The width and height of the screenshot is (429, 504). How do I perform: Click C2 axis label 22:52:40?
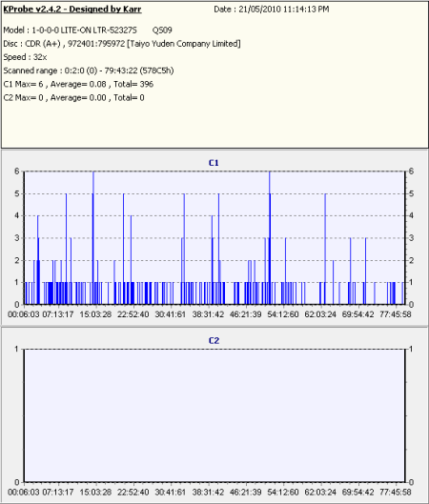(133, 493)
